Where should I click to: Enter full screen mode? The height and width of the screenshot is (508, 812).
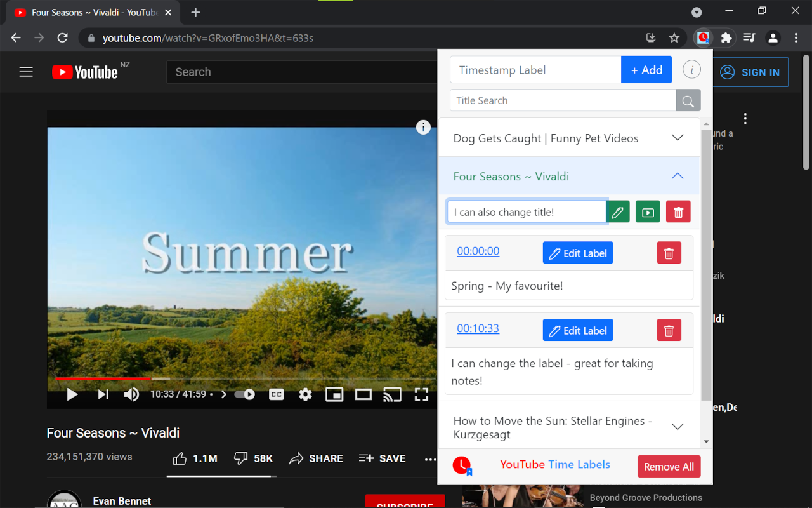(x=421, y=395)
